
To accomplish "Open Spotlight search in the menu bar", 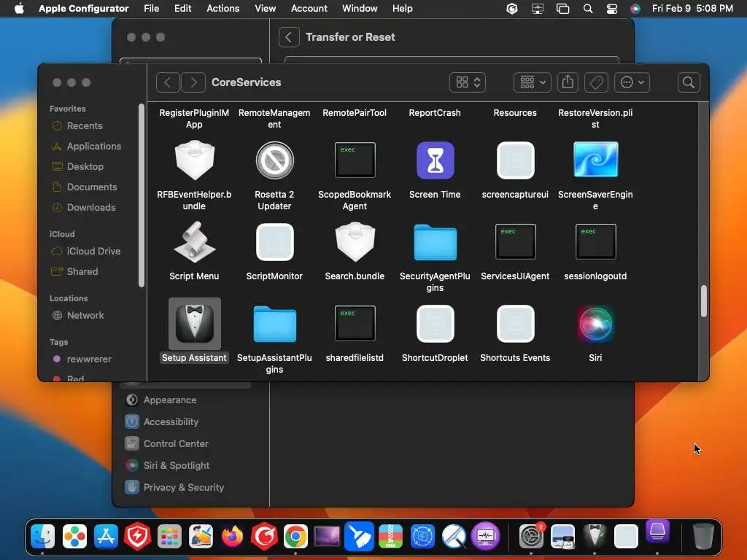I will [589, 9].
